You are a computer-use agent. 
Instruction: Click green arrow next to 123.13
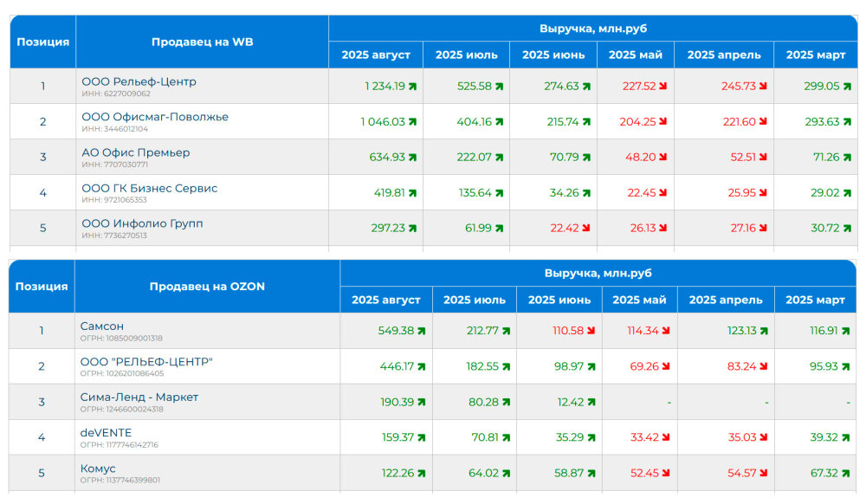point(764,331)
